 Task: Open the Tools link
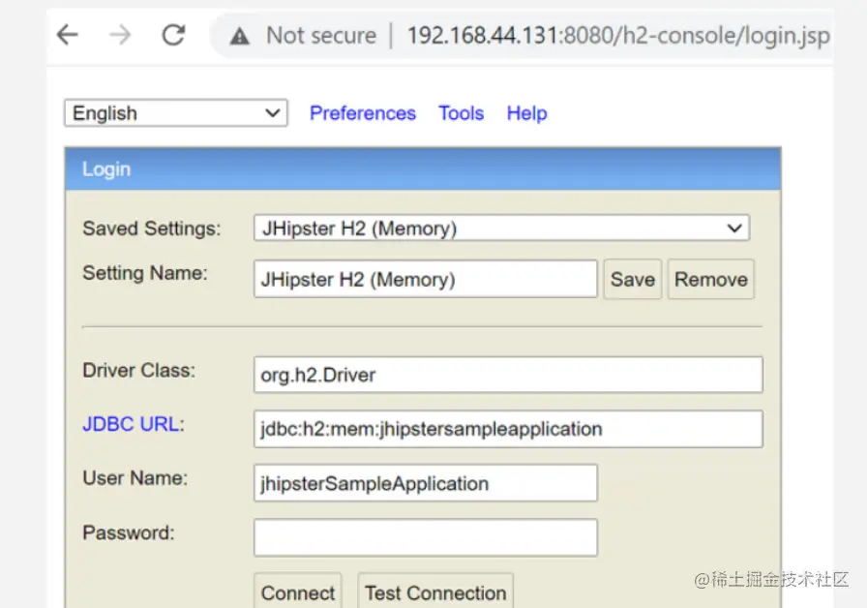[462, 113]
